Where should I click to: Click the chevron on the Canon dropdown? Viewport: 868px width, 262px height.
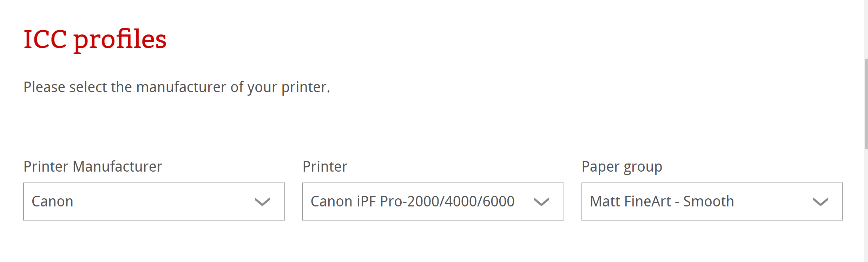(262, 202)
